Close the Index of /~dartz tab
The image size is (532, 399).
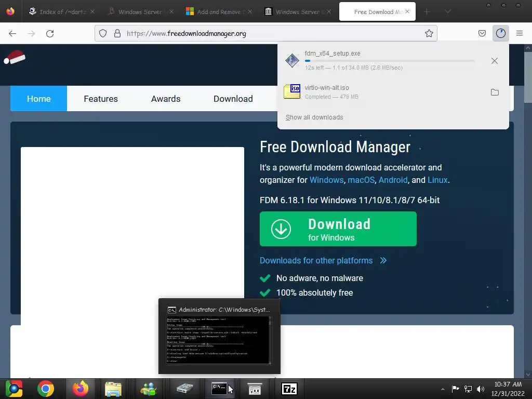tap(92, 11)
